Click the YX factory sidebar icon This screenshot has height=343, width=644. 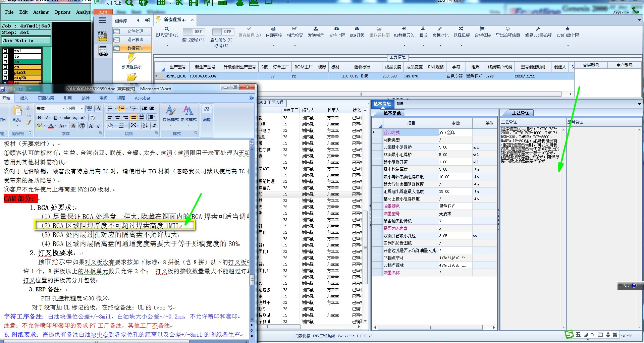102,36
